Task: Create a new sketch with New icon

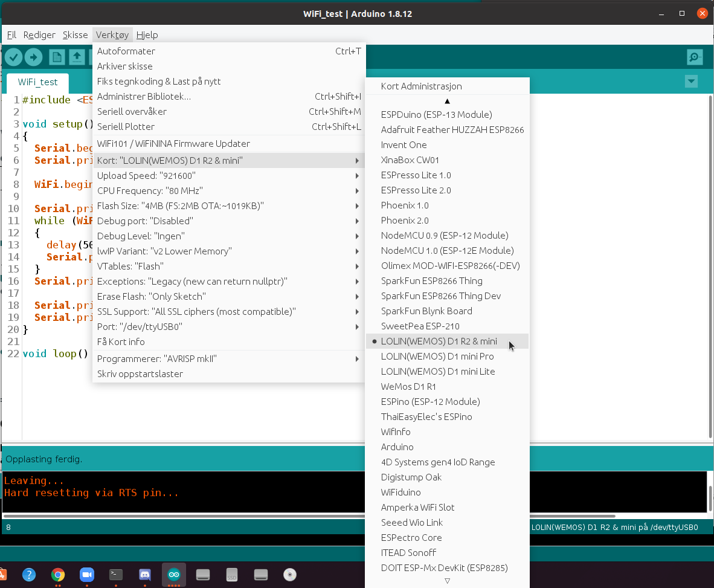Action: point(57,57)
